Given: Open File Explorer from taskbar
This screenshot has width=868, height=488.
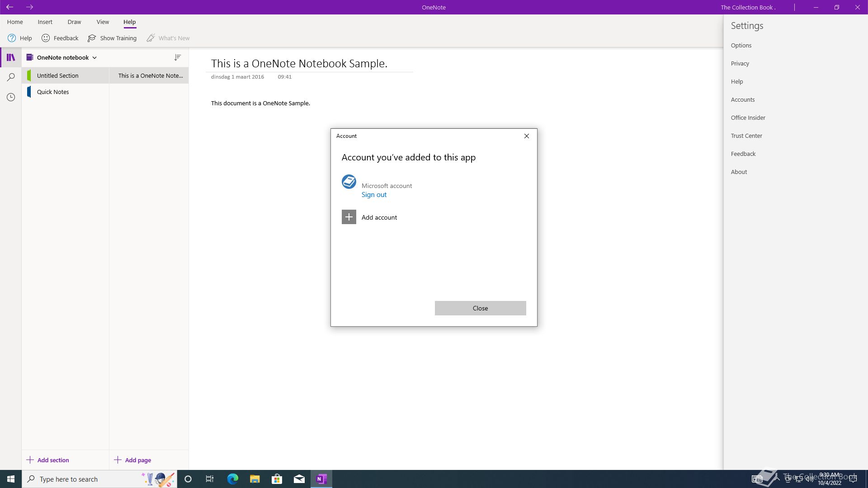Looking at the screenshot, I should [x=255, y=479].
